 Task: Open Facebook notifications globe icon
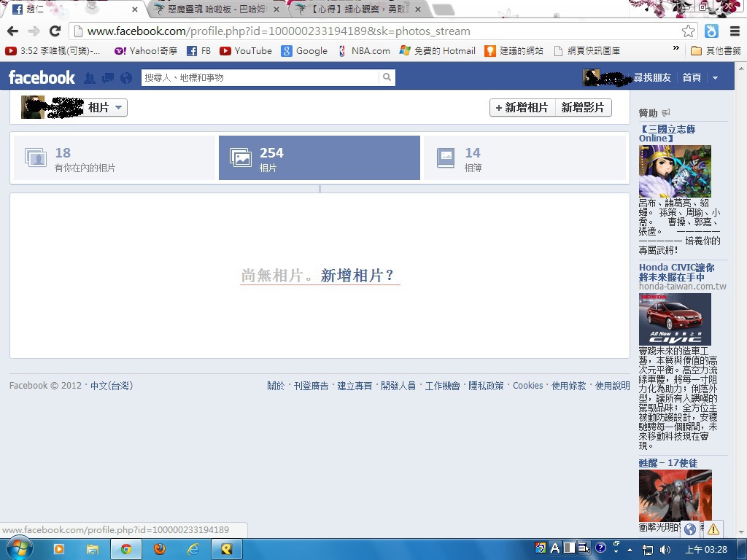[126, 78]
